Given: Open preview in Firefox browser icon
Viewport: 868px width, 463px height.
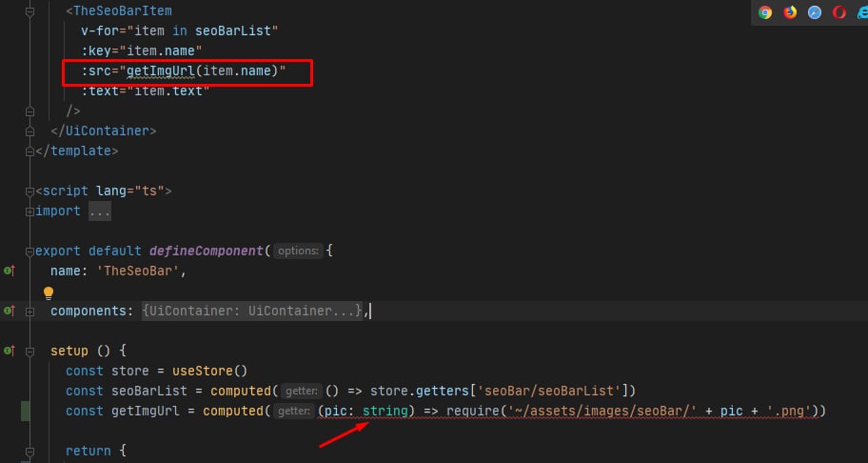Looking at the screenshot, I should 790,12.
